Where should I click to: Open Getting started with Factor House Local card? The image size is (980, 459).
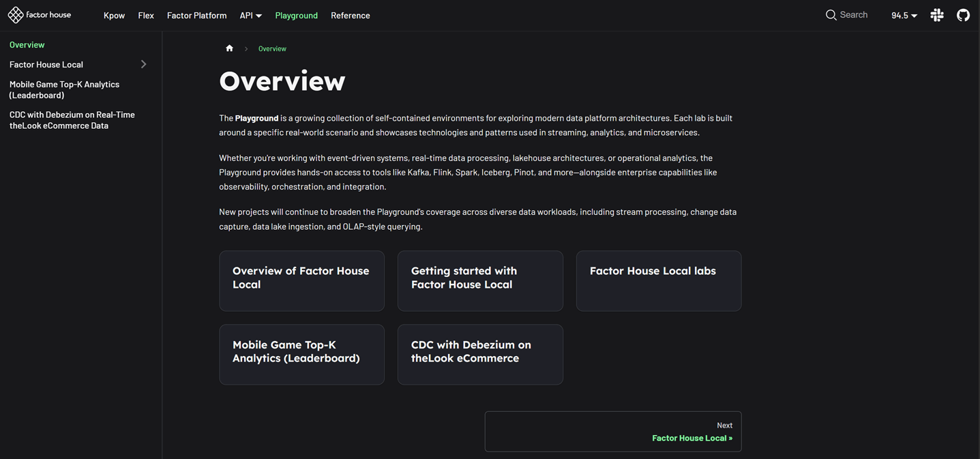pos(480,280)
